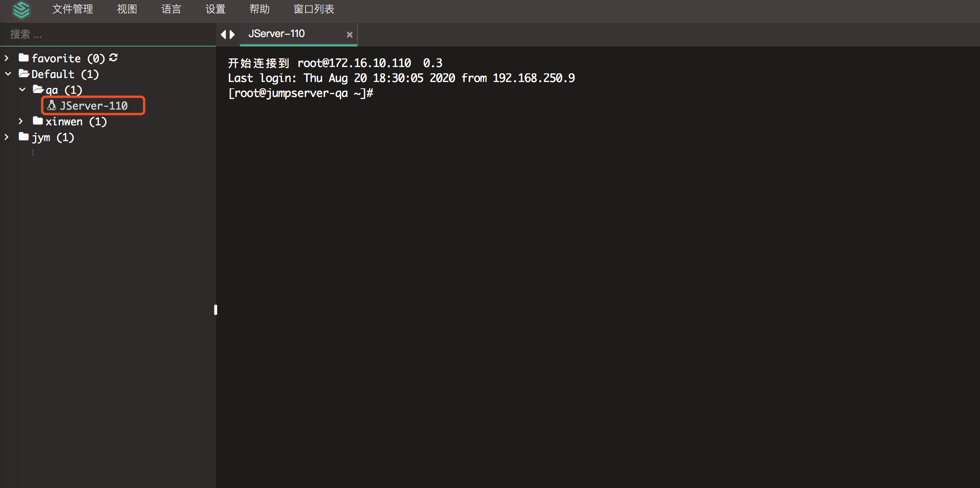The image size is (980, 488).
Task: Open the 窗口列表 menu
Action: (x=314, y=9)
